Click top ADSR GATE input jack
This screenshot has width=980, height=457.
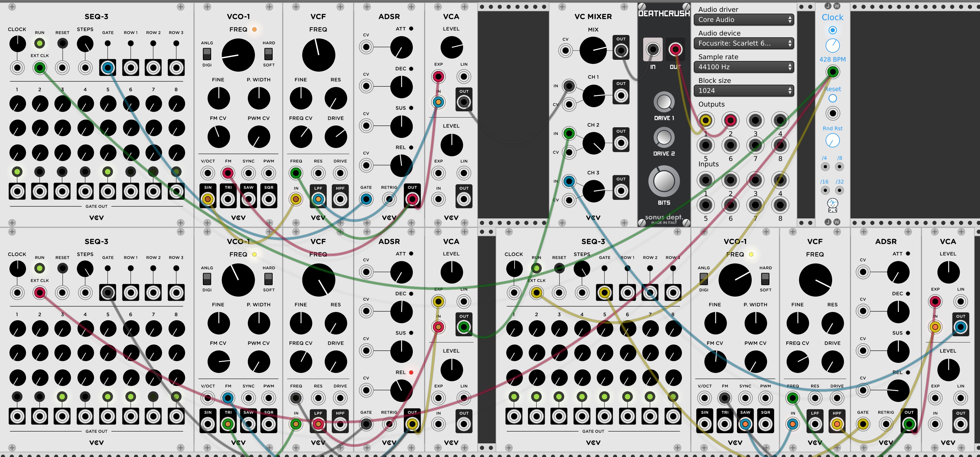366,199
